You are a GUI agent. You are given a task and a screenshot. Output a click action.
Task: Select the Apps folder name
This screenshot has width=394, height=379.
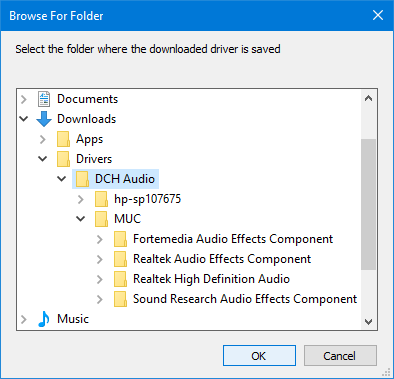(89, 139)
